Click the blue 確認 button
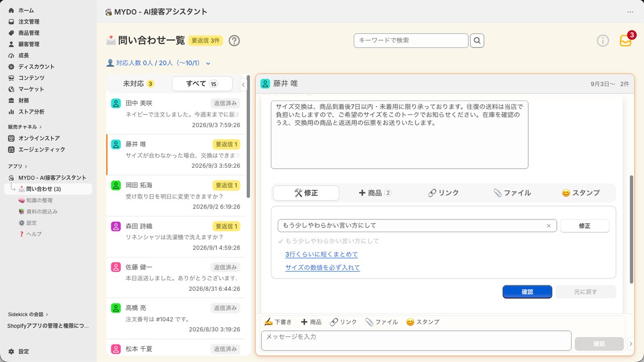The height and width of the screenshot is (362, 644). (x=527, y=292)
